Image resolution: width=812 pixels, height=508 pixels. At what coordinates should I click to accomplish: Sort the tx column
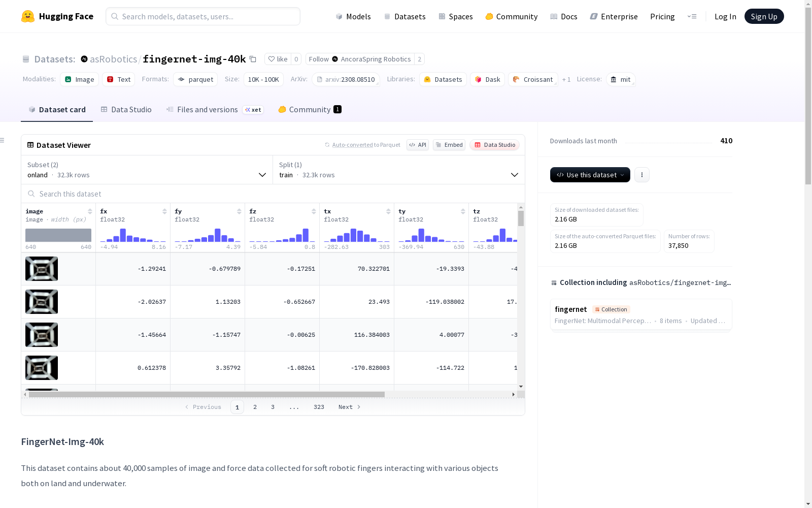coord(388,211)
